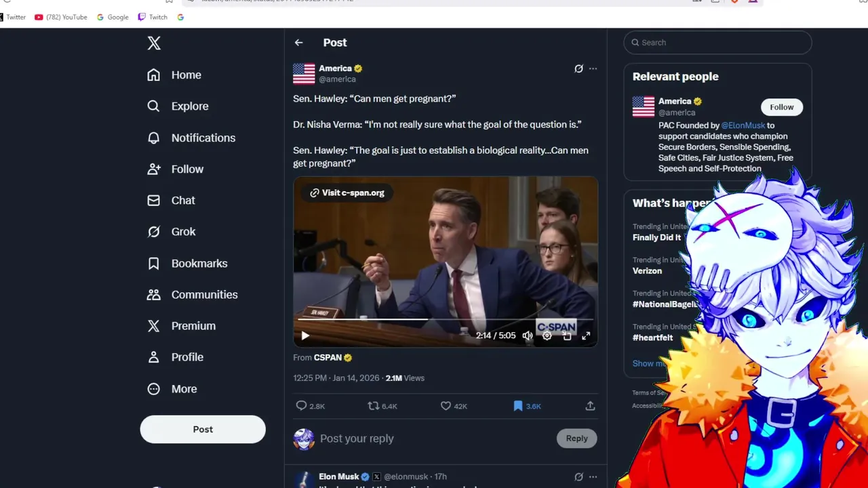Click the white Post button
This screenshot has height=488, width=868.
click(203, 429)
